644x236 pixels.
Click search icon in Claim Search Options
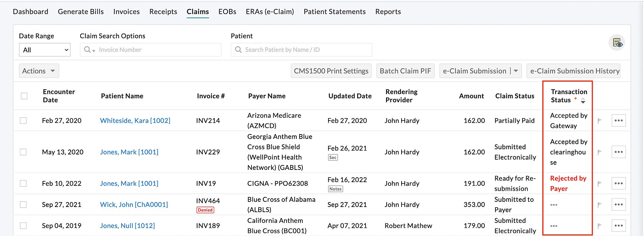88,50
